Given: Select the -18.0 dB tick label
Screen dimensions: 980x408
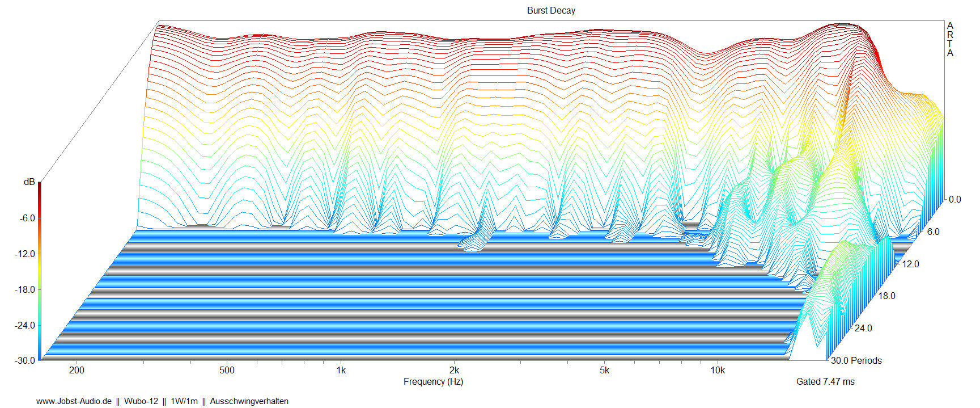Looking at the screenshot, I should click(x=24, y=289).
